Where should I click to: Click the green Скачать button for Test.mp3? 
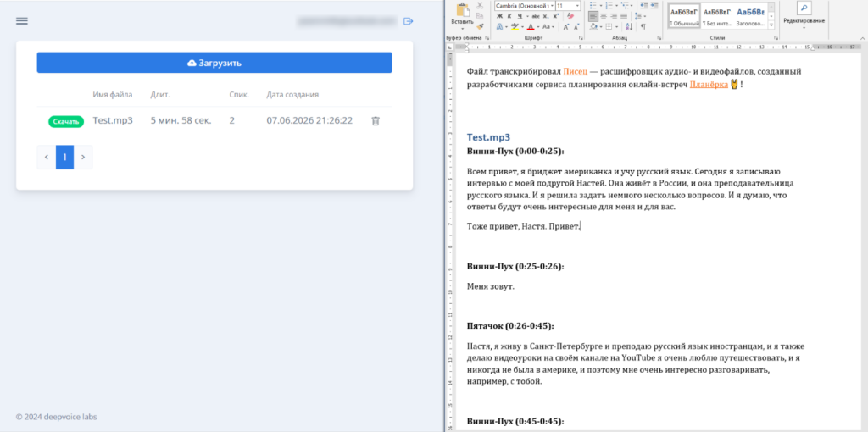coord(66,122)
